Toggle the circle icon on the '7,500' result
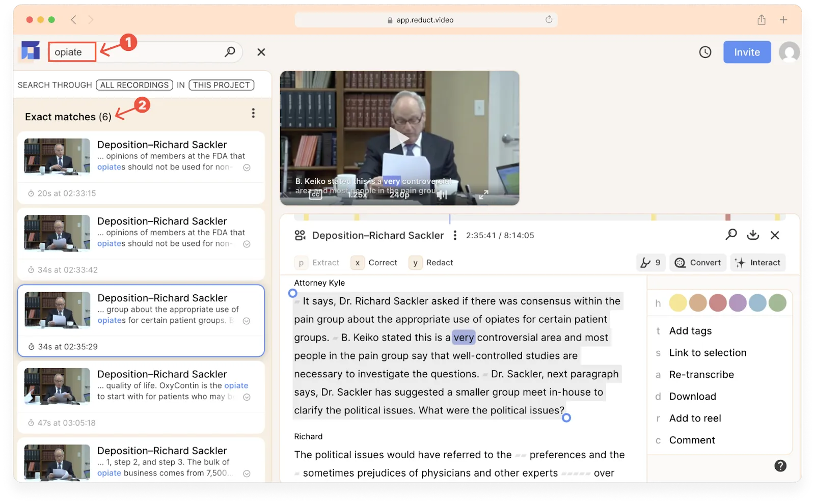The height and width of the screenshot is (504, 815). (x=247, y=473)
